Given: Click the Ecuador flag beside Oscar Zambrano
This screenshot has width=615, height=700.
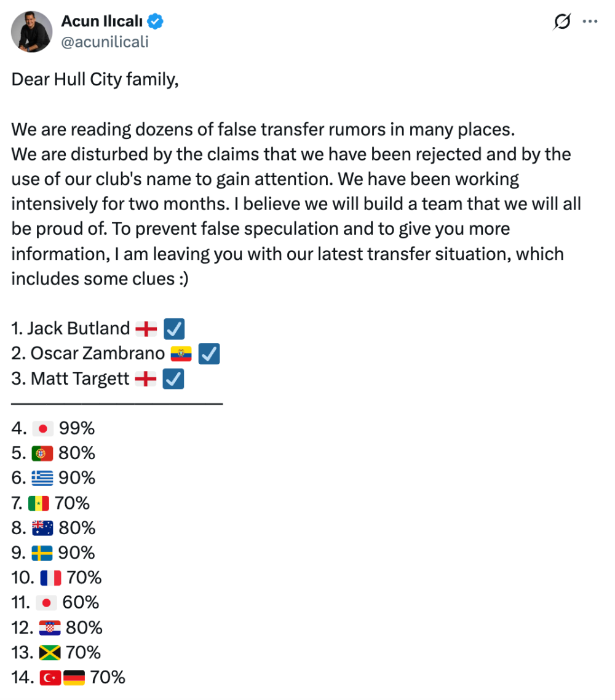Looking at the screenshot, I should click(181, 354).
